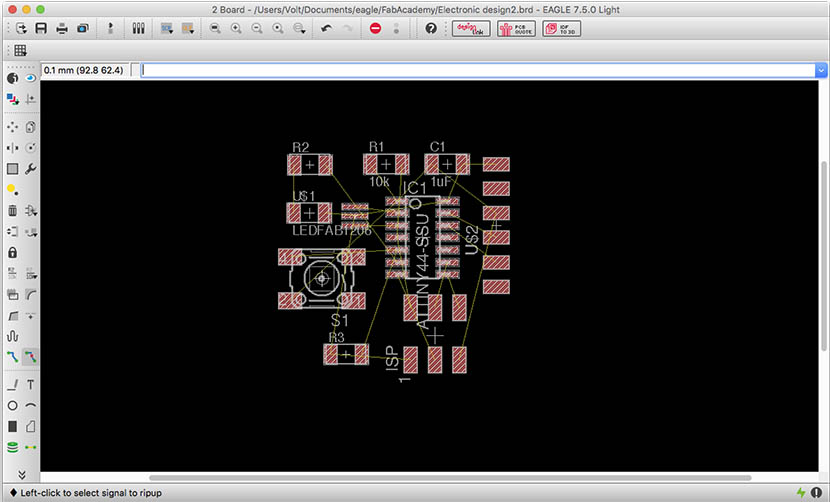Select the Split tool
Viewport: 830px width, 502px height.
pos(12,316)
